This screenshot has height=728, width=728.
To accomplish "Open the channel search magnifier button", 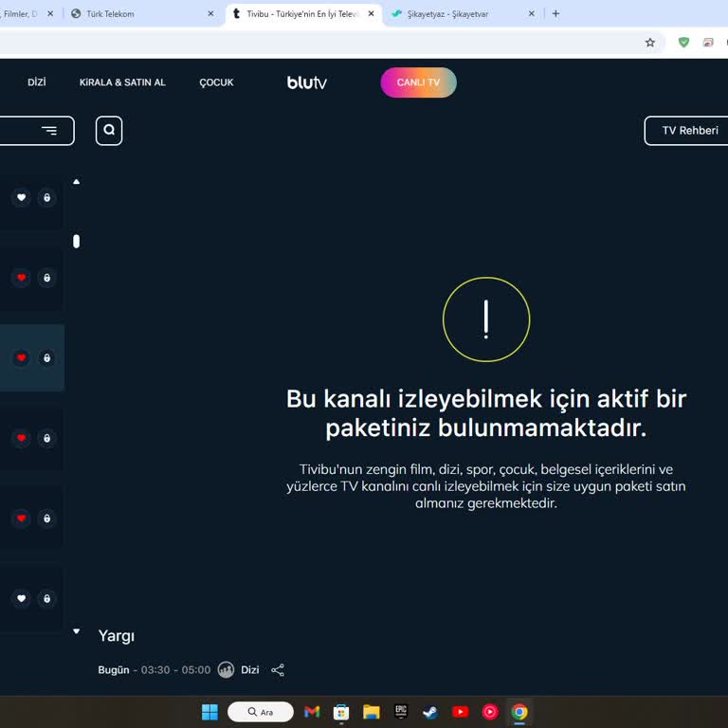I will coord(109,131).
